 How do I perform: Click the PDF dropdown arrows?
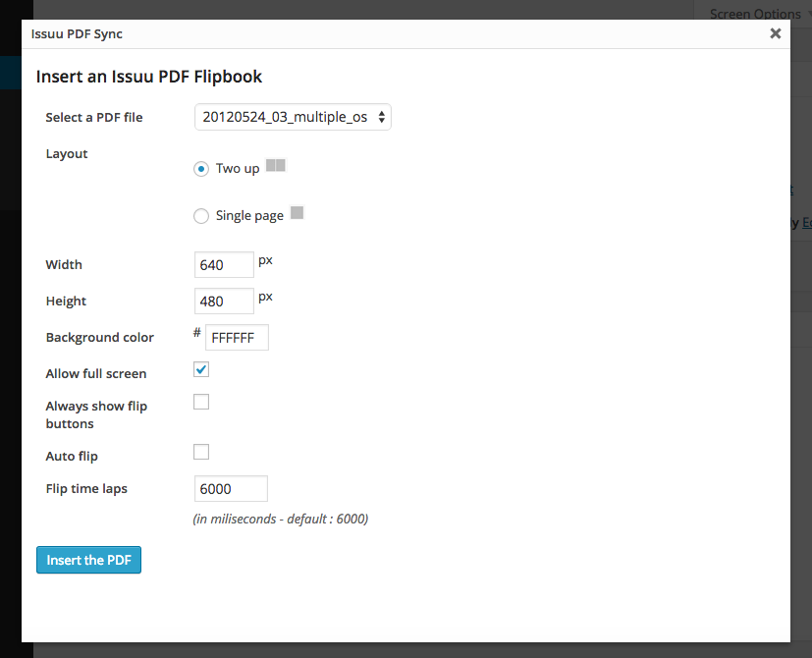tap(382, 117)
